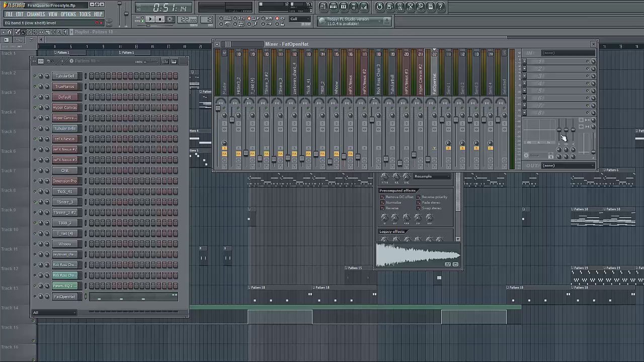Image resolution: width=644 pixels, height=362 pixels.
Task: Click the undo history icon in the toolbar
Action: 380,7
